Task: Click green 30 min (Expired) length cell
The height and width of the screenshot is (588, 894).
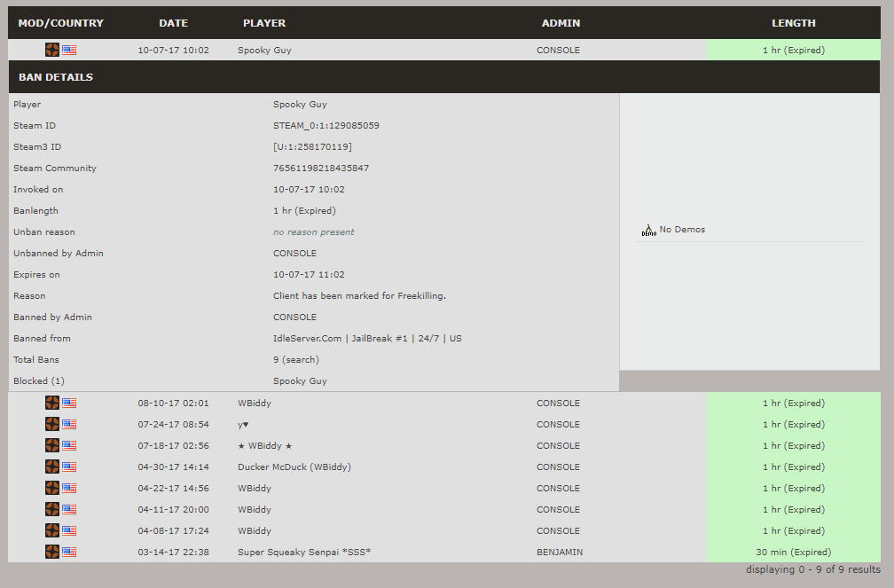Action: coord(793,552)
